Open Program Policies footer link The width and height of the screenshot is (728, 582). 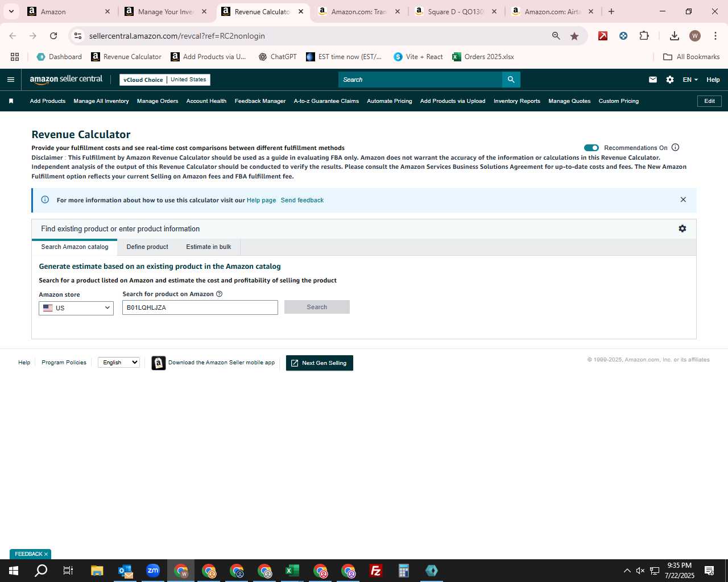click(x=64, y=363)
